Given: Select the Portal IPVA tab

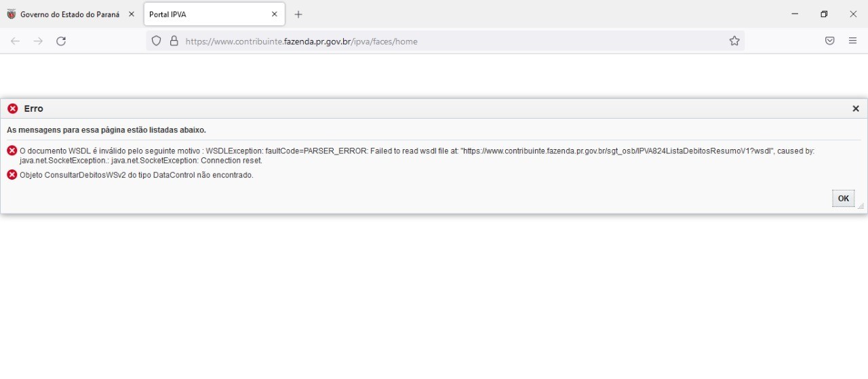Looking at the screenshot, I should click(214, 14).
